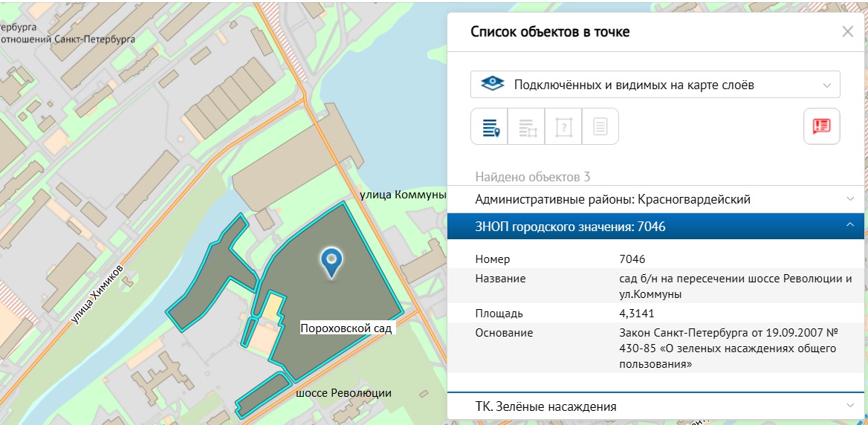Click the red error report icon
The image size is (868, 425).
click(821, 126)
